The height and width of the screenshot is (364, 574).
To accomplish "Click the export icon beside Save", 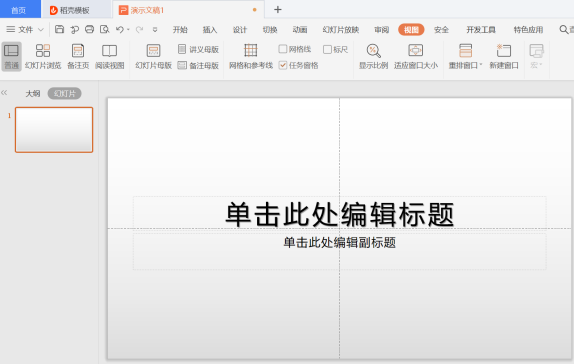I will pos(75,29).
